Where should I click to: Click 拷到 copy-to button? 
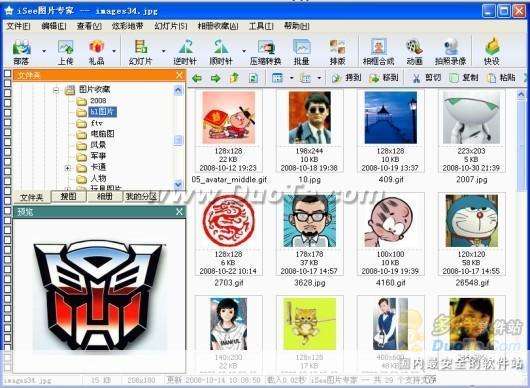(346, 78)
